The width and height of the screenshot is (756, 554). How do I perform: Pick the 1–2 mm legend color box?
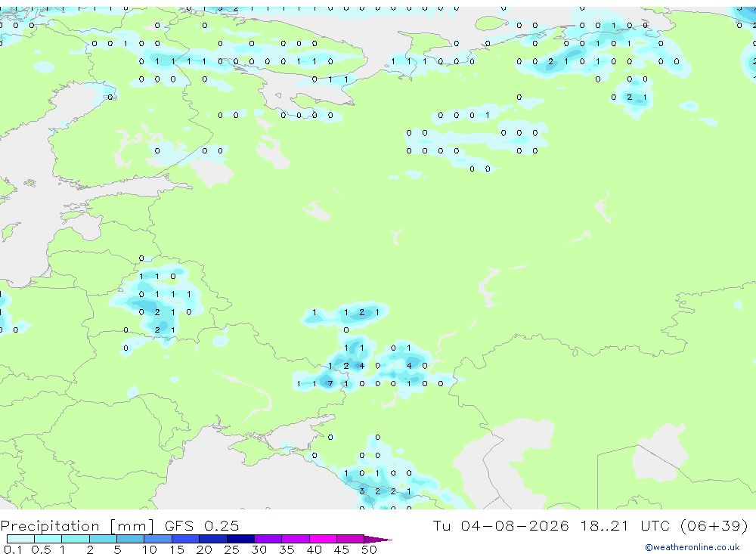point(75,539)
